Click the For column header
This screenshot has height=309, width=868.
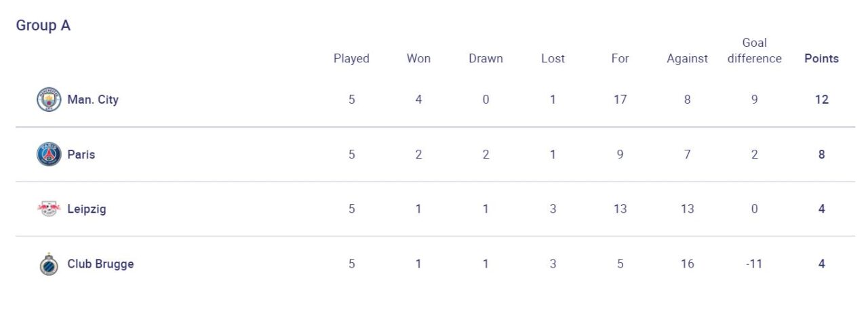620,58
